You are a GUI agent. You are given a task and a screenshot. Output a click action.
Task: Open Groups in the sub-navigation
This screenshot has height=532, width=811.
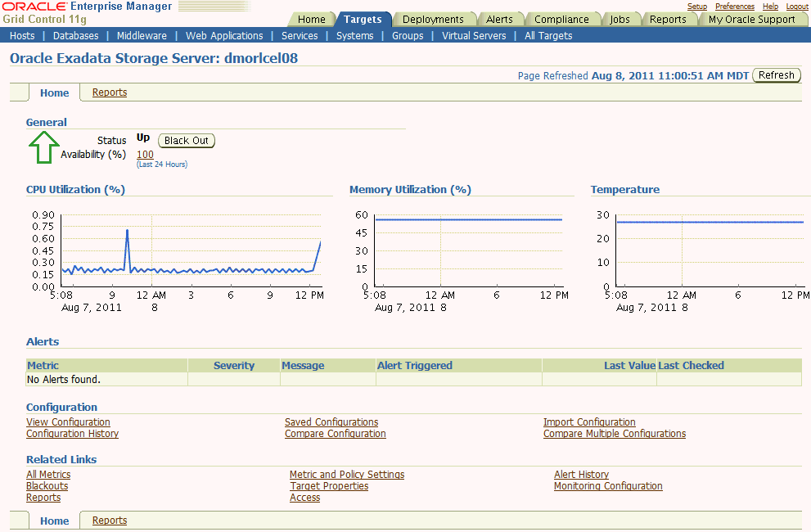pyautogui.click(x=408, y=36)
